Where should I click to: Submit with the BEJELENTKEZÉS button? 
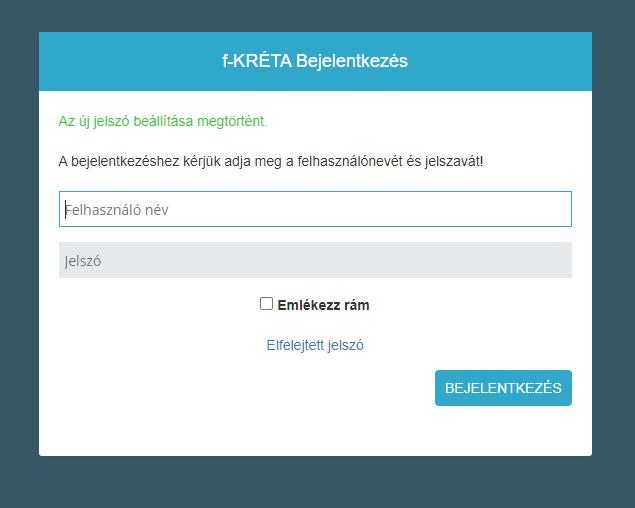pos(503,388)
